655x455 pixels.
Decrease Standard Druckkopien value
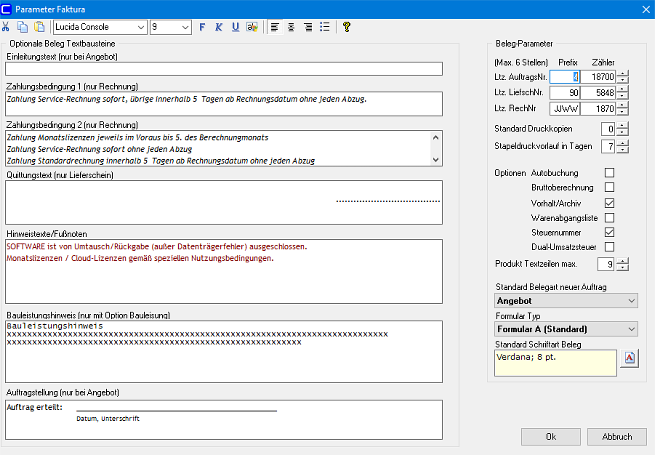623,132
